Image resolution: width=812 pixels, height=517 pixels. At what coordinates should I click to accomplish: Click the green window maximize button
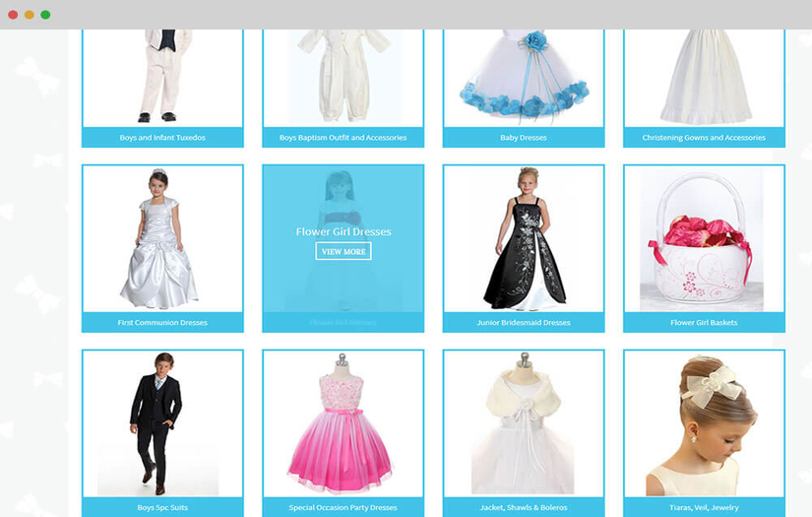[x=45, y=15]
